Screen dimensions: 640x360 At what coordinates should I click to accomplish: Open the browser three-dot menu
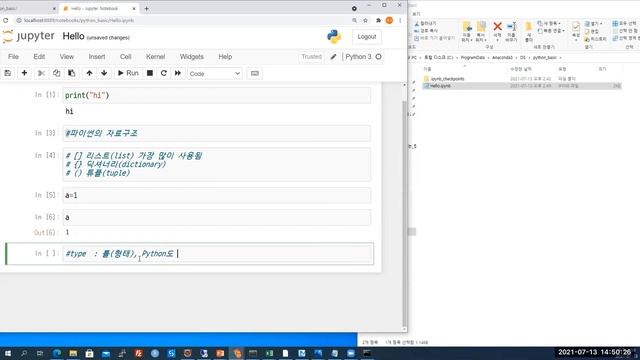[x=400, y=20]
